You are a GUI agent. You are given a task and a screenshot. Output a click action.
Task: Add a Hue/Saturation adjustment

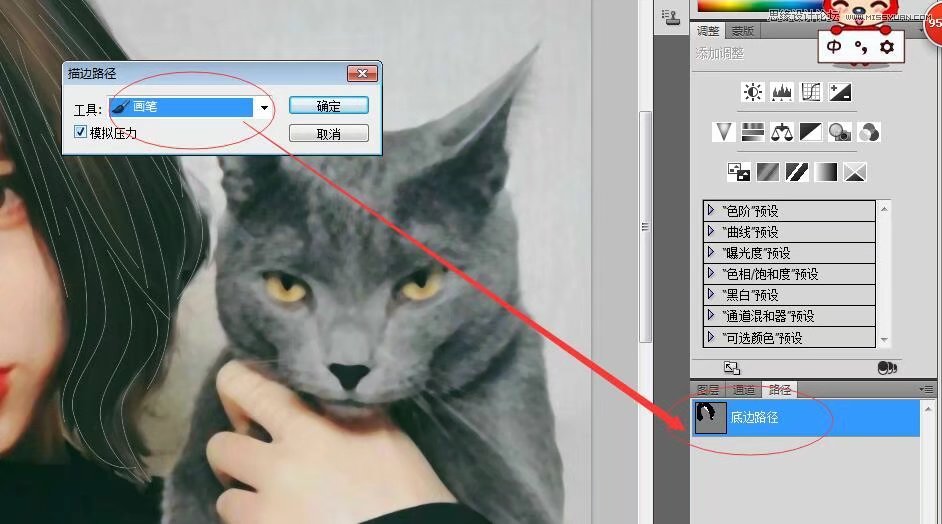point(753,132)
